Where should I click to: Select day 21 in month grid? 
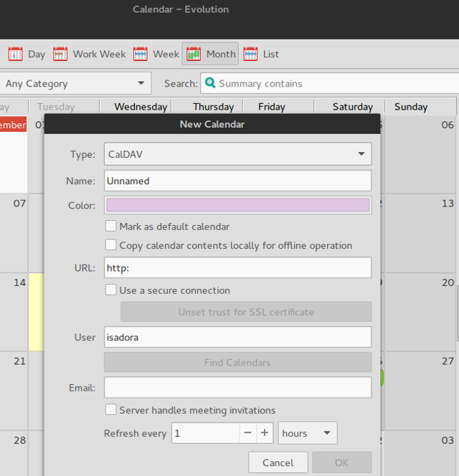(x=14, y=391)
